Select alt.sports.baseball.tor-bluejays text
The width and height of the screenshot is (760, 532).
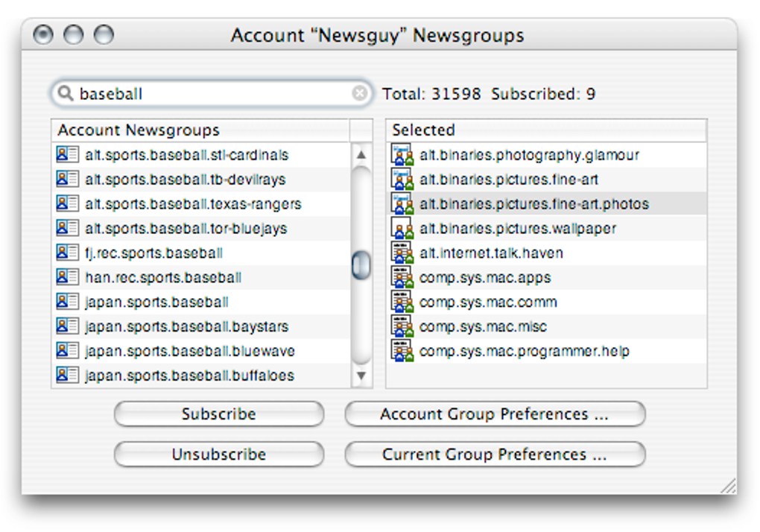point(186,228)
